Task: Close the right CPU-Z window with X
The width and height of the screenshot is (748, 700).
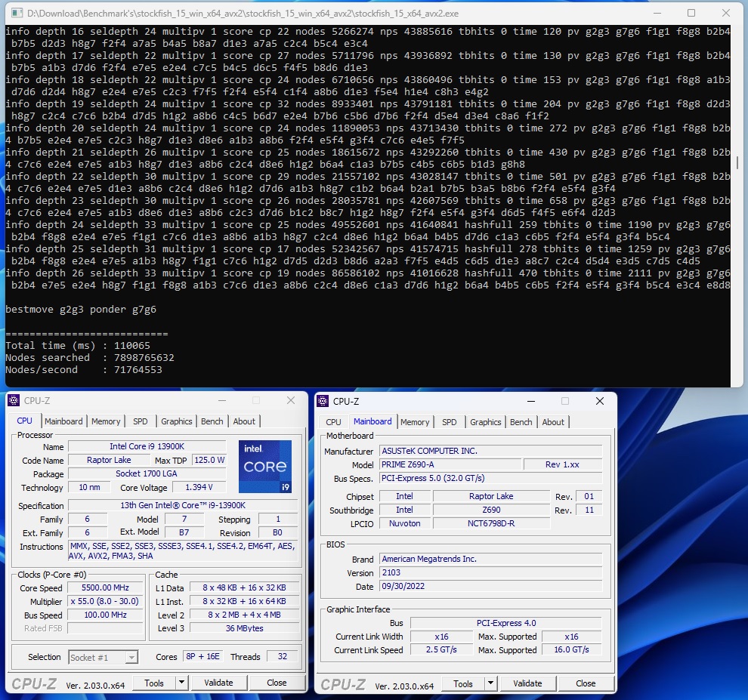Action: coord(600,401)
